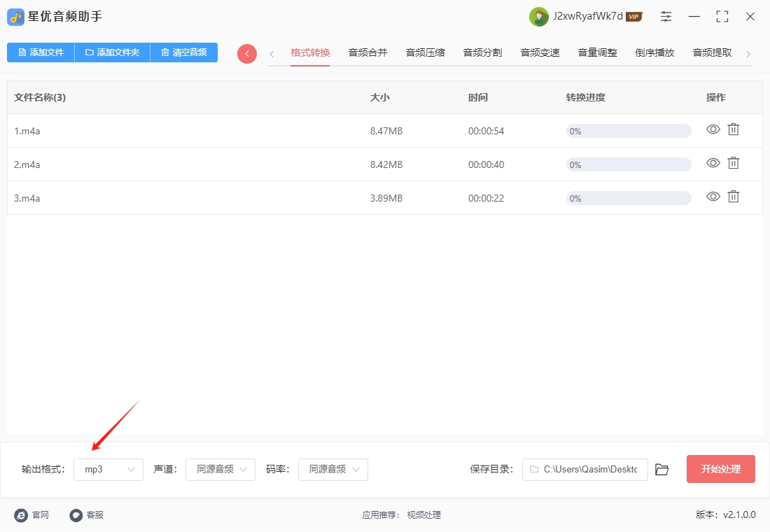The height and width of the screenshot is (532, 770).
Task: Switch to 音频提取 tab
Action: coord(712,52)
